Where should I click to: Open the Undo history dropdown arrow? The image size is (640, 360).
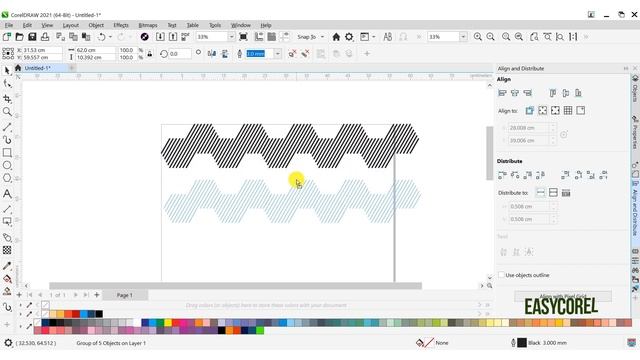point(110,37)
